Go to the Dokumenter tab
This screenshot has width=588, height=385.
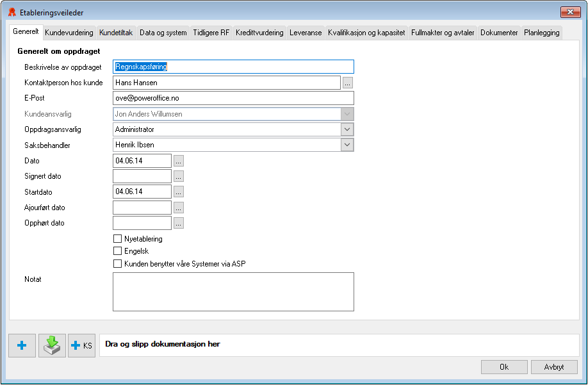click(x=499, y=33)
